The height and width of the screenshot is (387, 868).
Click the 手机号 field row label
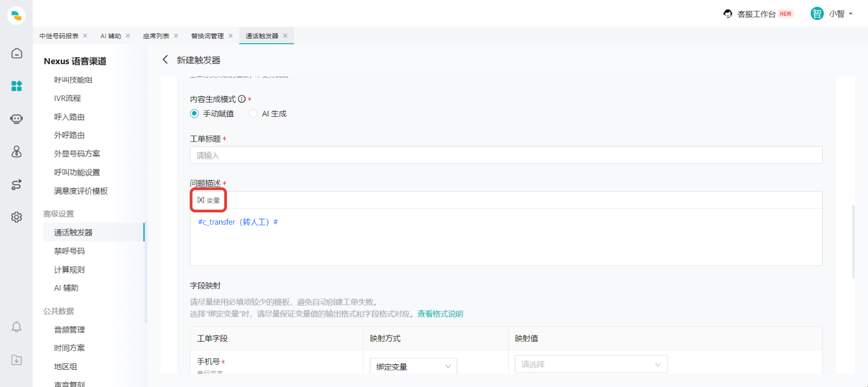(x=209, y=362)
